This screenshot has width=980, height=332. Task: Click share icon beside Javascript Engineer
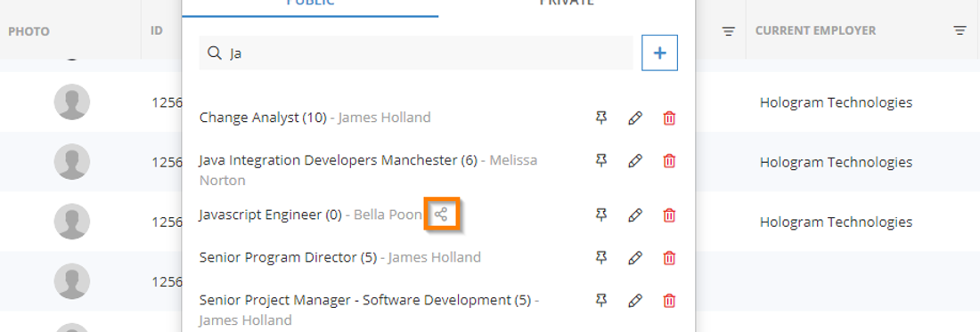(441, 215)
